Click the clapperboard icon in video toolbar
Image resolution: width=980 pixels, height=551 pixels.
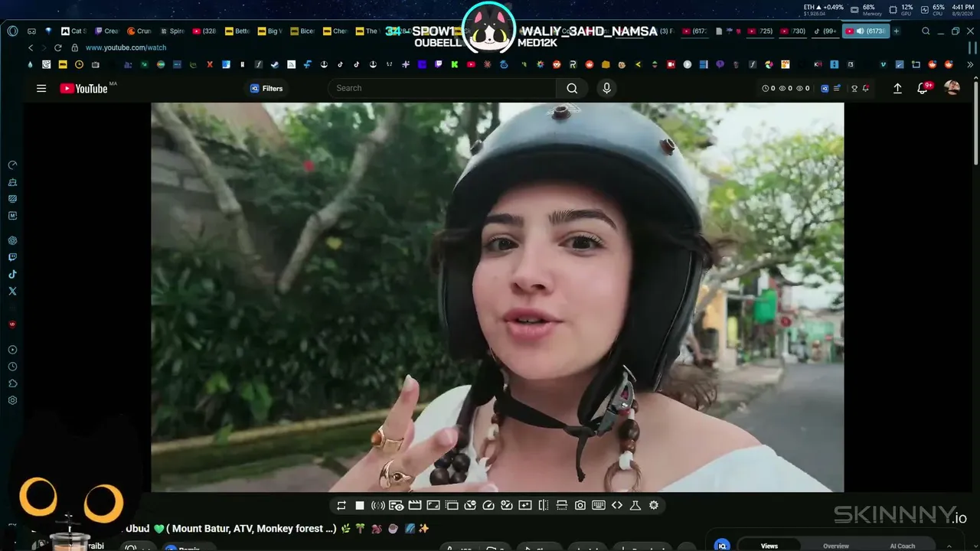[x=415, y=505]
